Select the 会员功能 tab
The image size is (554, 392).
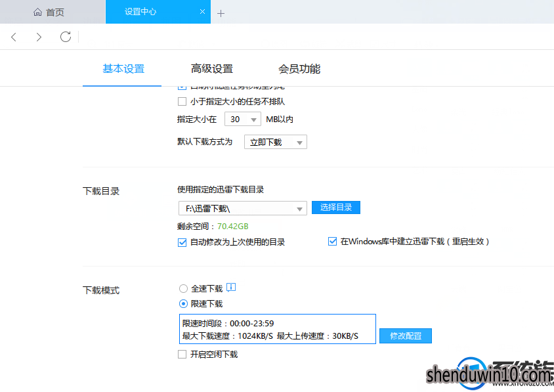[x=299, y=68]
